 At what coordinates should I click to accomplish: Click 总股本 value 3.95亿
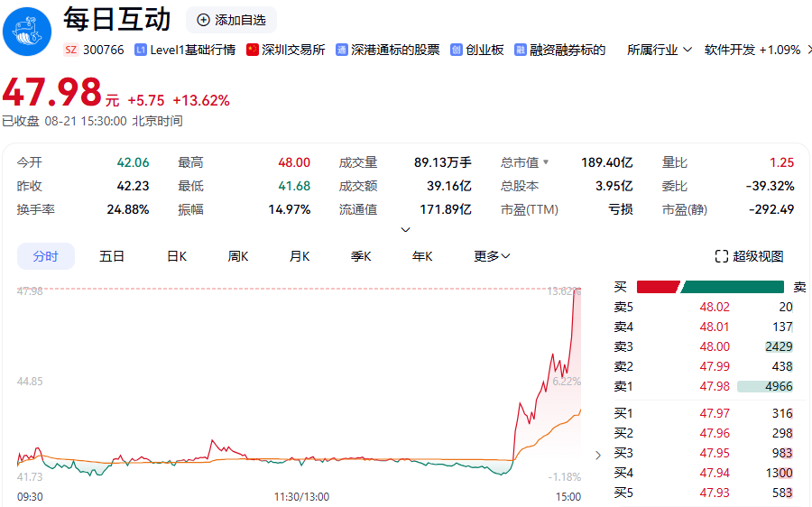tap(614, 186)
